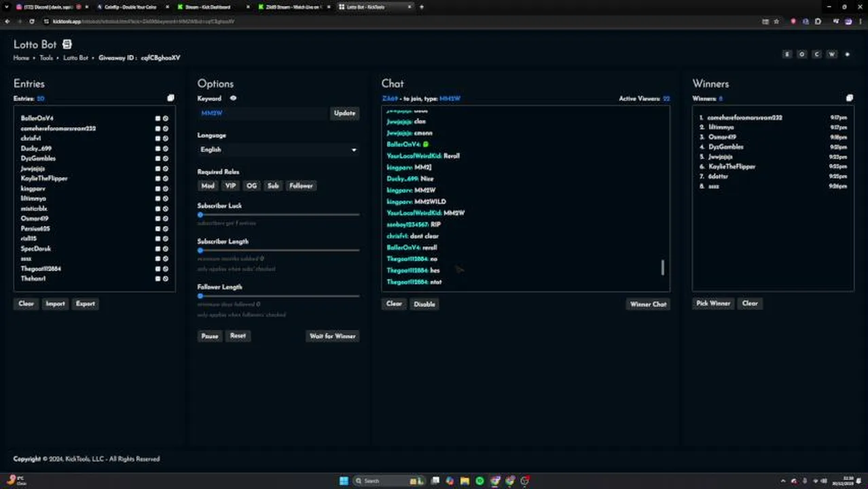Export entries list
The width and height of the screenshot is (868, 489).
[86, 304]
